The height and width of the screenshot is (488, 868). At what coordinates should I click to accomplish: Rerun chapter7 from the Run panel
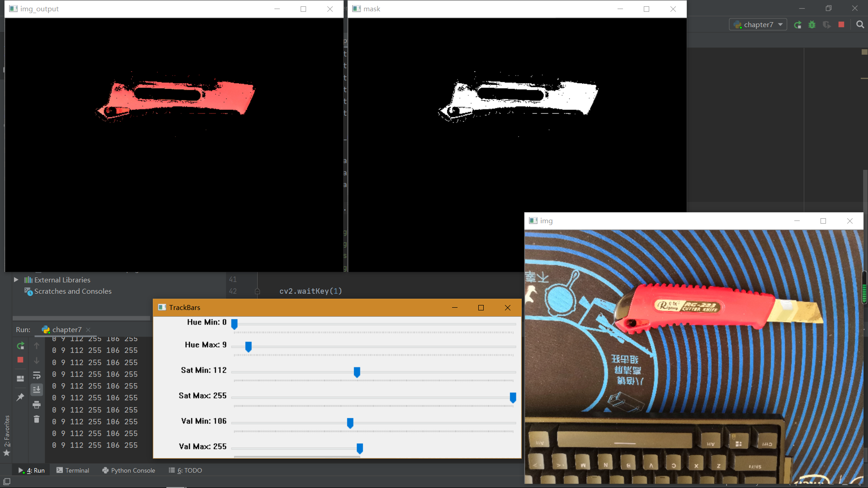click(20, 346)
